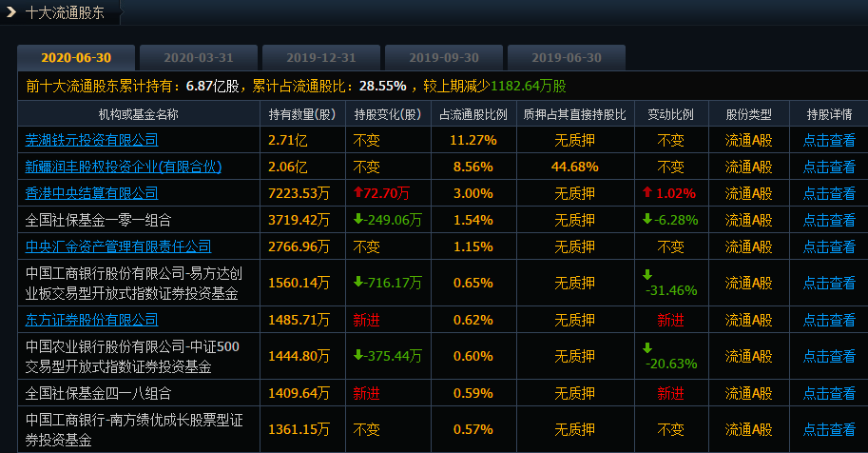The width and height of the screenshot is (868, 453).
Task: Switch to the 2020-06-30 tab
Action: 76,58
